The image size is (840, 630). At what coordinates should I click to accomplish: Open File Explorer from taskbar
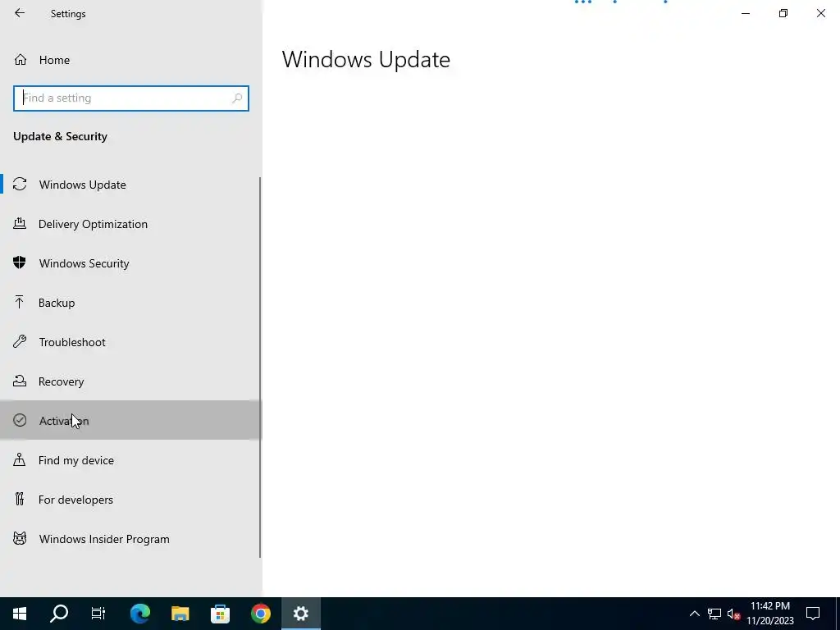pyautogui.click(x=180, y=614)
